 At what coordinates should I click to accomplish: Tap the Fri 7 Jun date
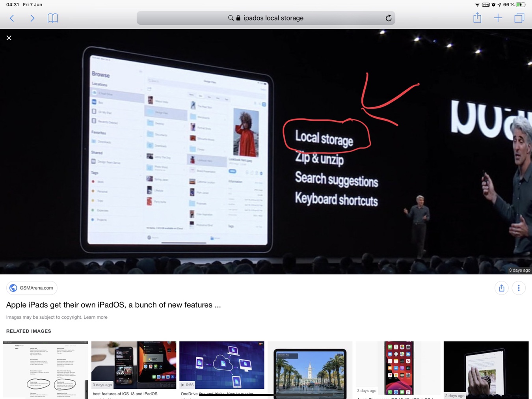point(33,5)
